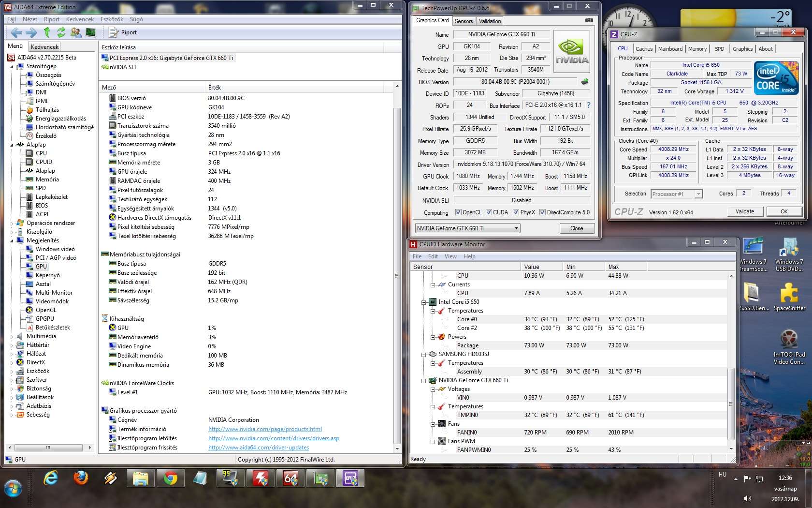Click the AIDA64 details pane vertical scrollbar
This screenshot has width=812, height=508.
tap(397, 267)
